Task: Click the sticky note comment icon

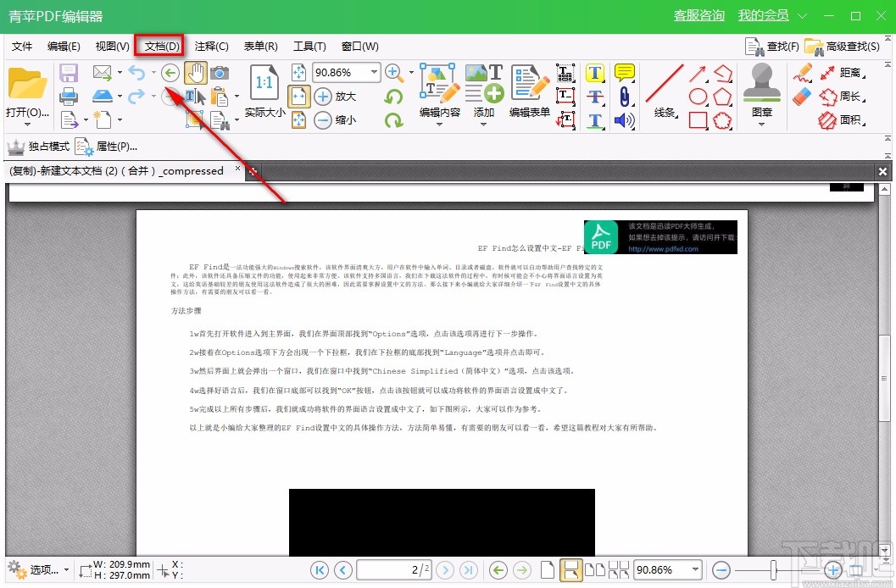Action: coord(625,73)
